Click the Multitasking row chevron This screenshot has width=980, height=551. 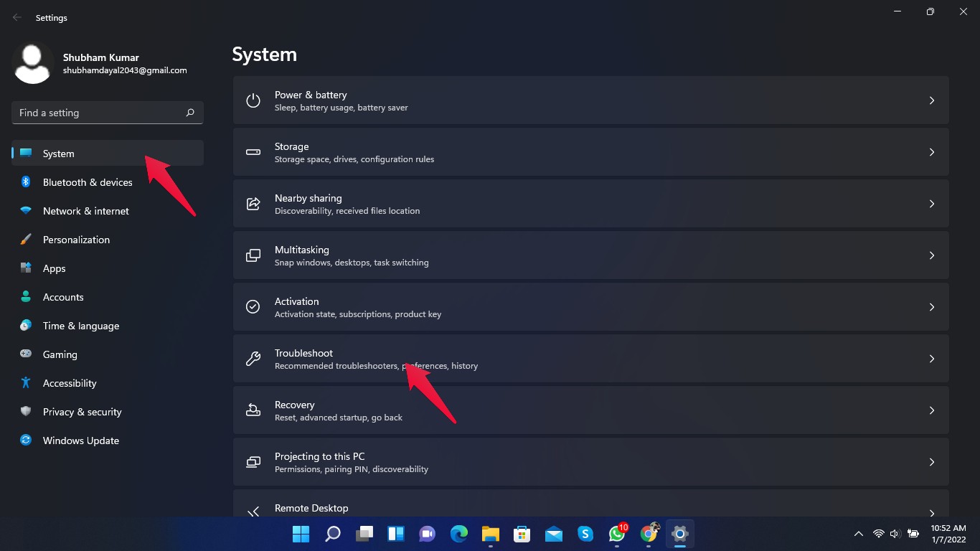932,255
